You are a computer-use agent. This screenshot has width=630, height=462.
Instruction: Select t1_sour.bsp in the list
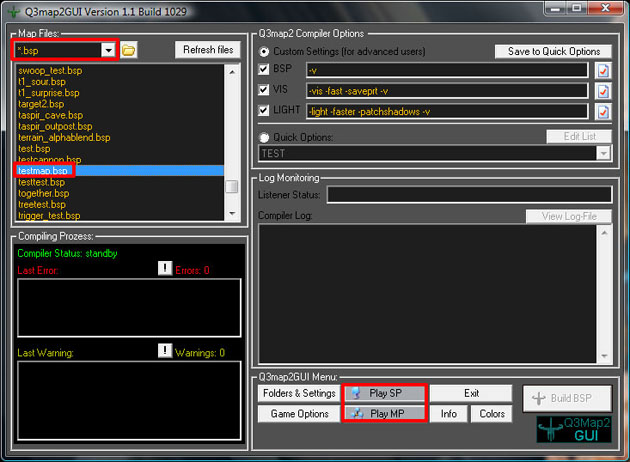click(42, 82)
